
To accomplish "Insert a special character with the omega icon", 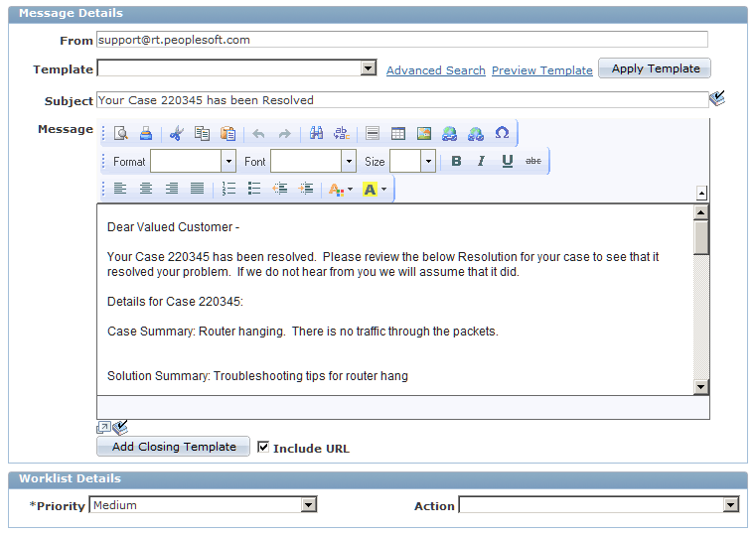I will pos(502,133).
